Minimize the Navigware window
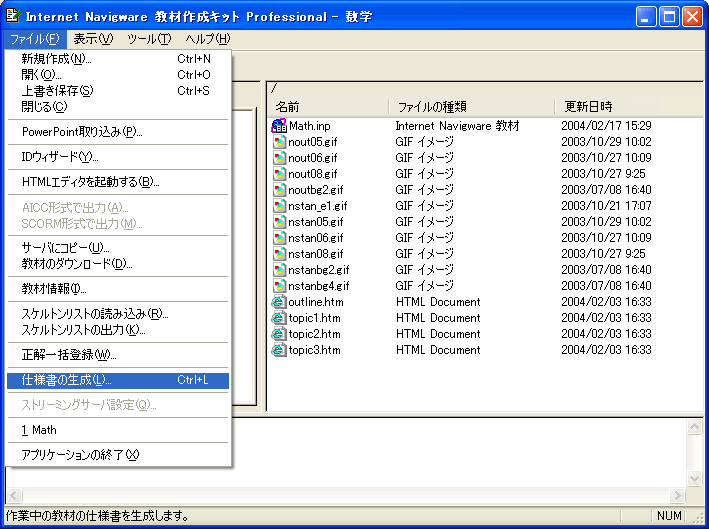Viewport: 709px width, 529px height. pos(646,17)
